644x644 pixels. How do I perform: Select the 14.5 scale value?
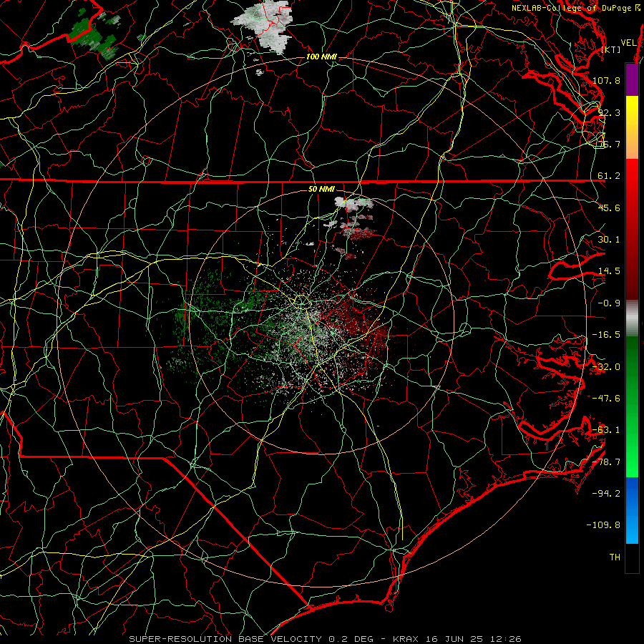(609, 271)
